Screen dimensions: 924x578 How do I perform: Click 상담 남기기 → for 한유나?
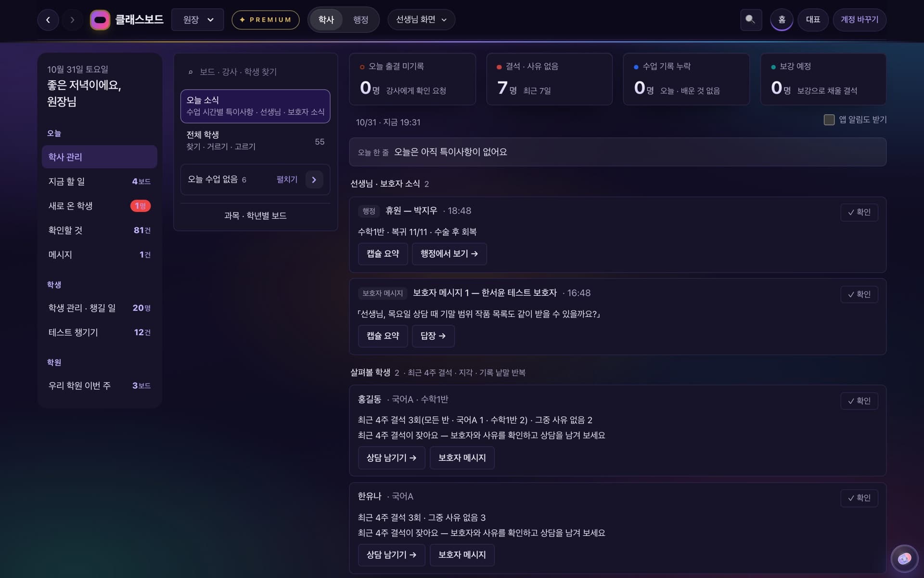392,555
